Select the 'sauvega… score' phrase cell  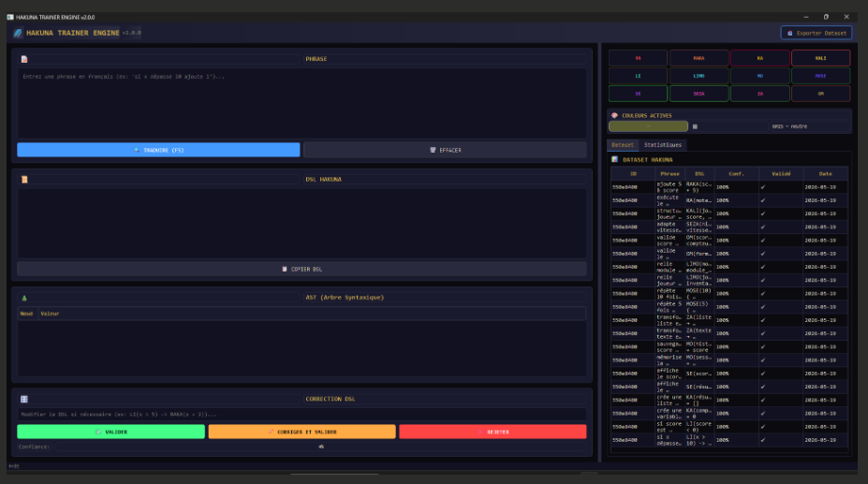[669, 346]
